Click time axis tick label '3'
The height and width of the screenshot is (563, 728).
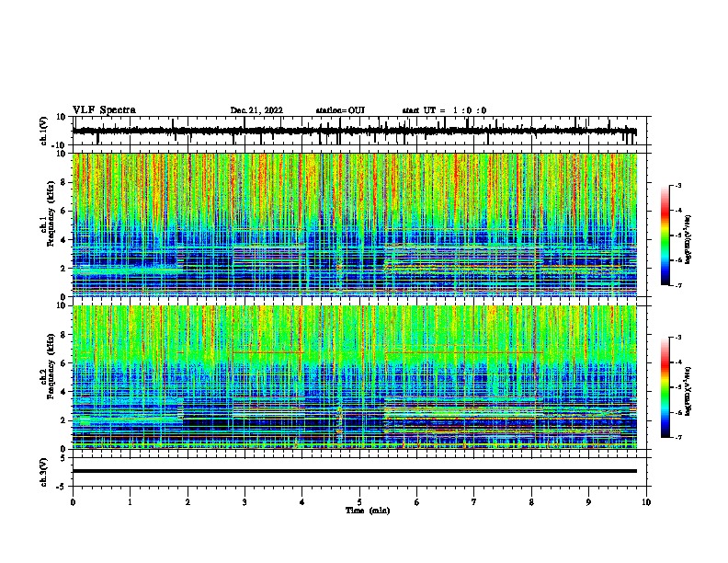click(245, 502)
